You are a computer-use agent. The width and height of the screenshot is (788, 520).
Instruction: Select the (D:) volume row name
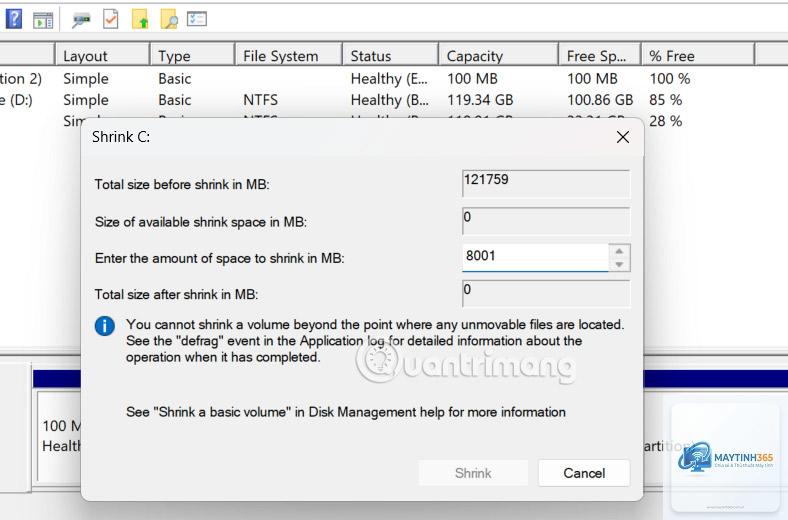tap(17, 100)
